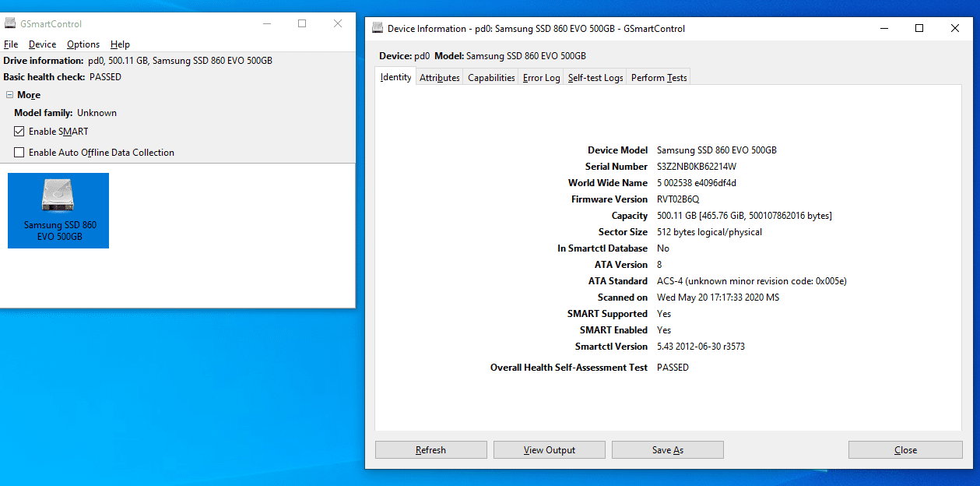
Task: Click the SMART Supported Yes value
Action: (x=664, y=314)
